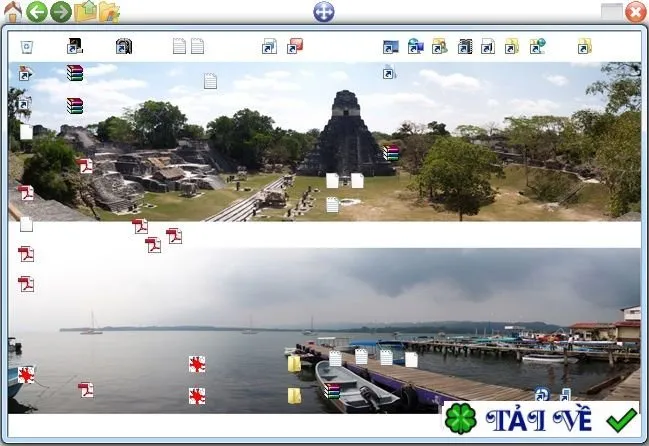Screen dimensions: 649x446
Task: Select the blank file at dock documents' end
Action: tap(411, 360)
